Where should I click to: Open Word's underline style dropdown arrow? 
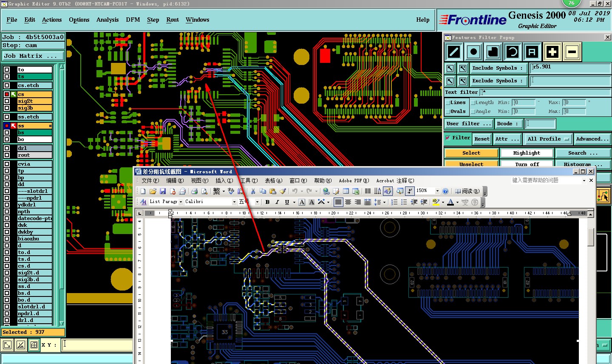(294, 202)
